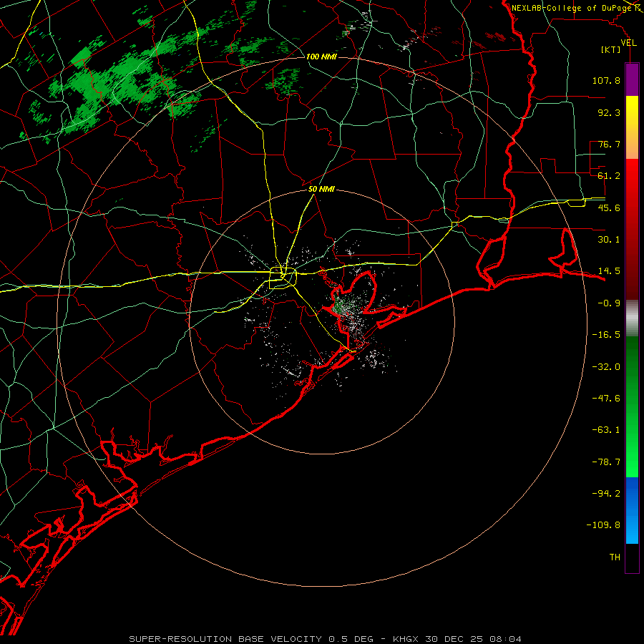The width and height of the screenshot is (644, 644).
Task: Click the Super-Resolution Base Velocity caption
Action: [x=325, y=639]
